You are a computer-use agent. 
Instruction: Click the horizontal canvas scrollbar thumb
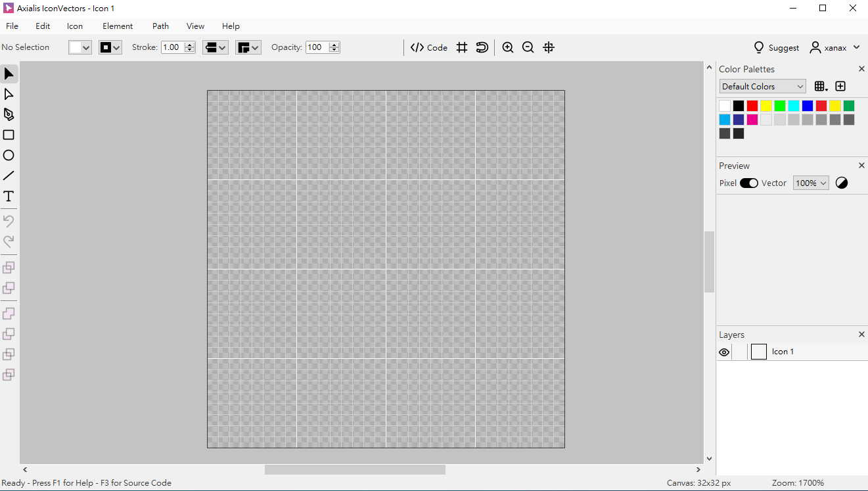coord(355,470)
